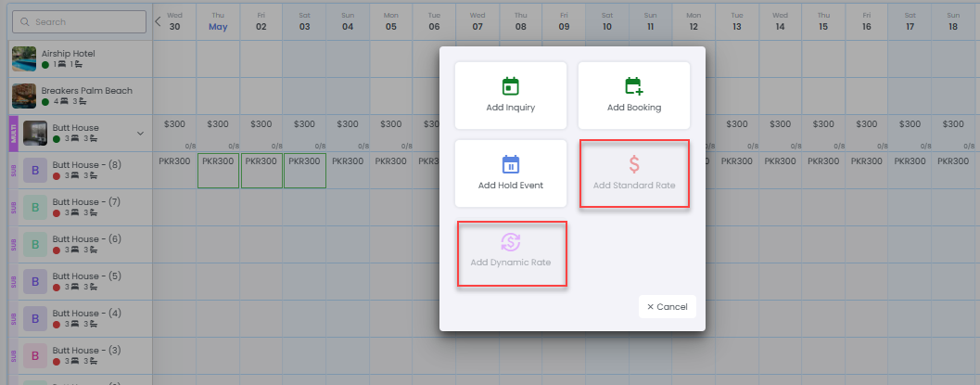
Task: Select the Sat 17 date header
Action: coord(910,21)
